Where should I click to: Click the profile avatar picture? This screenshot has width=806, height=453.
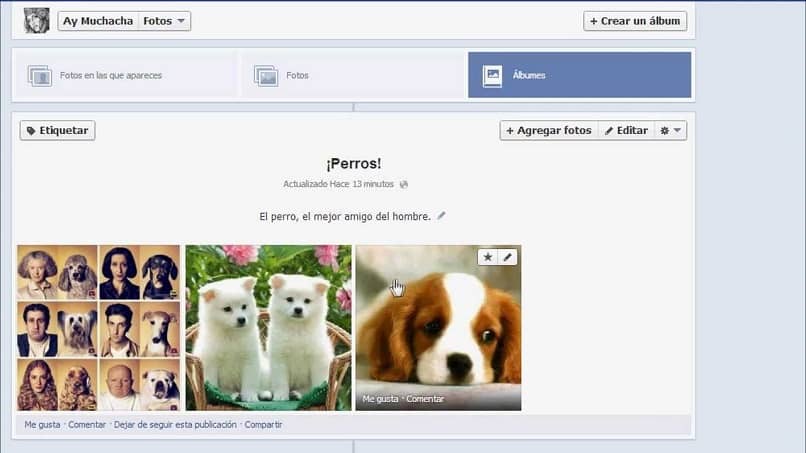click(x=36, y=21)
